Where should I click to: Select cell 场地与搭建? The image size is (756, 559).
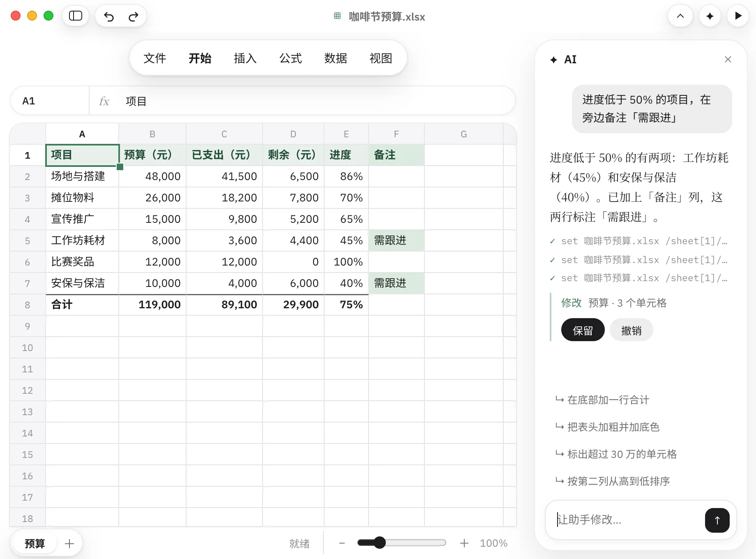82,176
